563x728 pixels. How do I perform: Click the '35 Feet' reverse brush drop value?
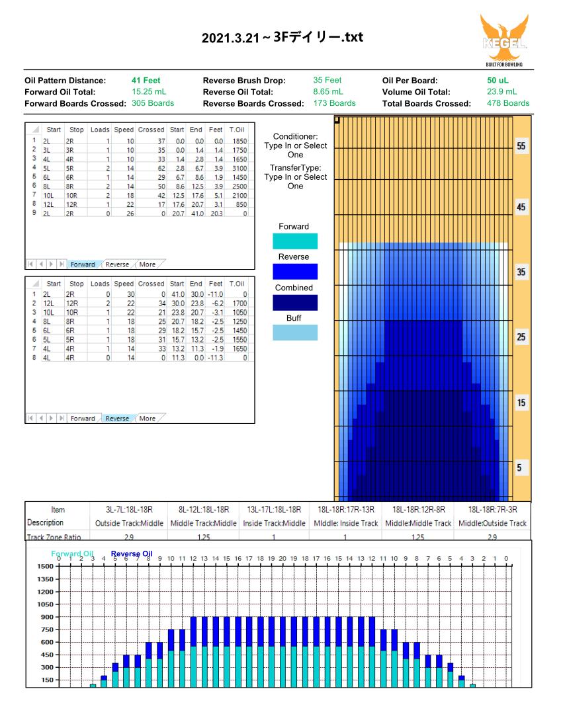327,80
